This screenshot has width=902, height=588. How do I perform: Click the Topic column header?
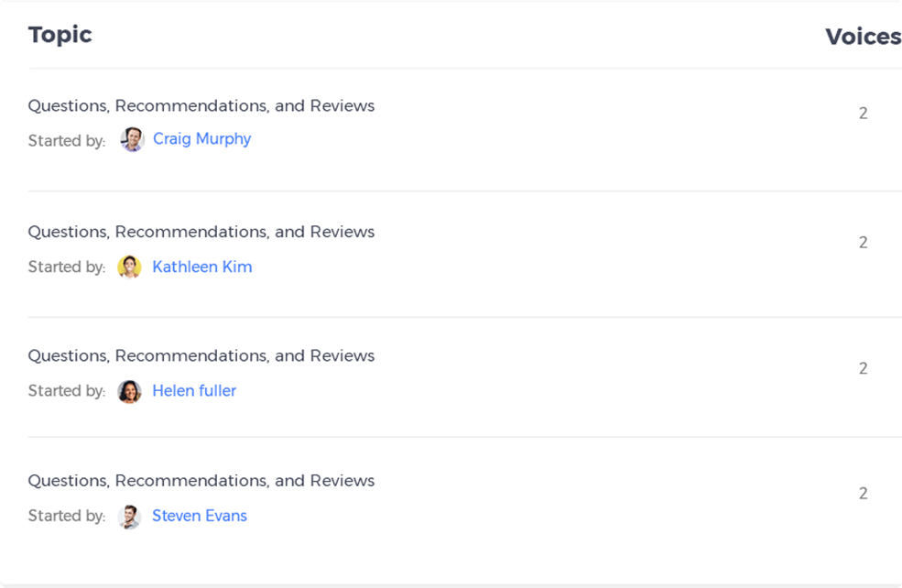point(60,35)
